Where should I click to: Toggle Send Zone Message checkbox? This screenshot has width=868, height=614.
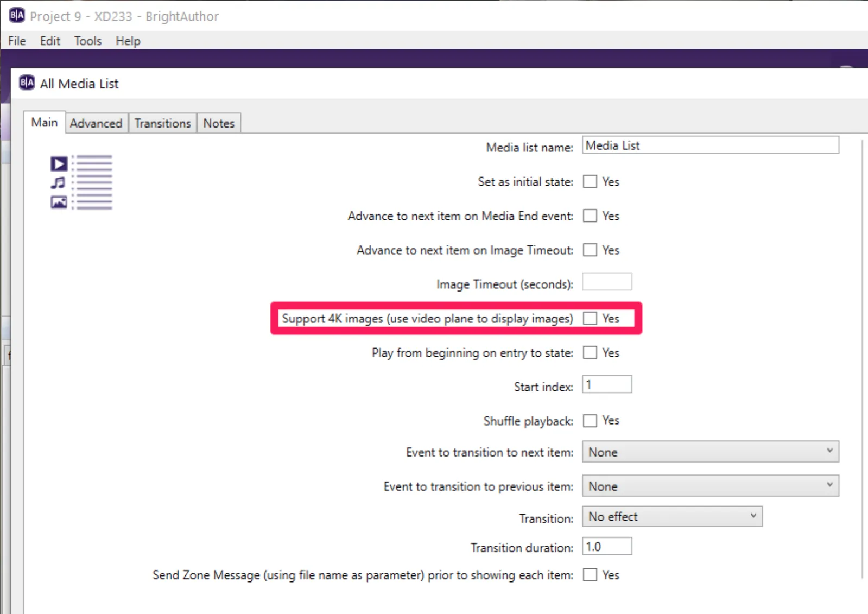tap(590, 574)
